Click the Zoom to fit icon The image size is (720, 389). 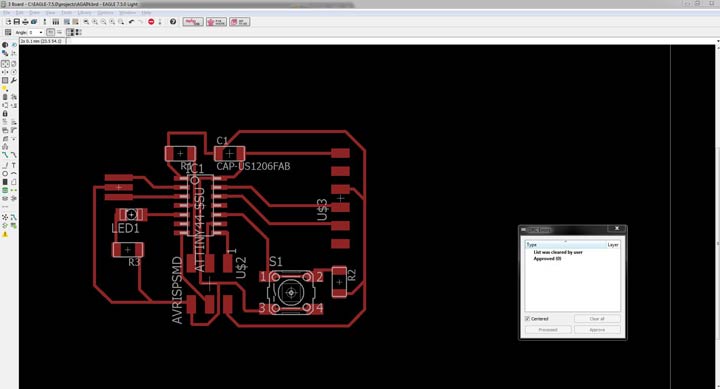point(86,22)
